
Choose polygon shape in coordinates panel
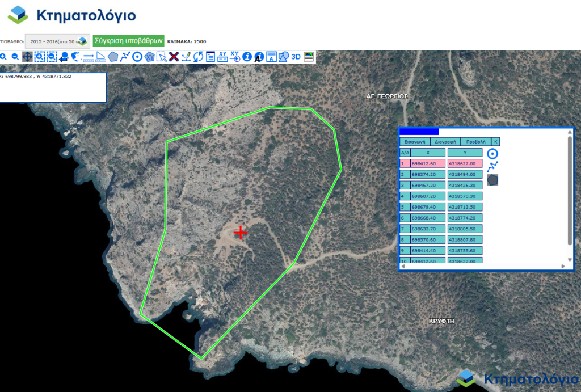(x=492, y=180)
